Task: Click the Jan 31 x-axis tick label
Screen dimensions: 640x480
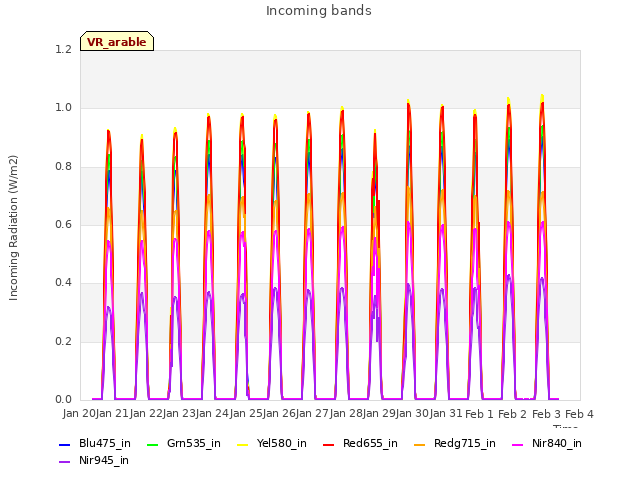Action: tap(446, 413)
